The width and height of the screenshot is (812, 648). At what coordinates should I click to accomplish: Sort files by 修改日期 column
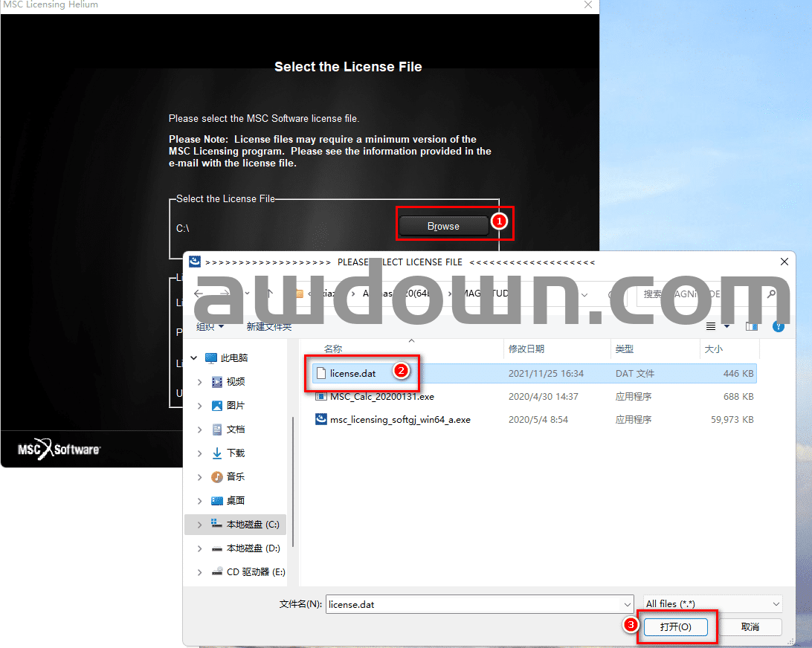pyautogui.click(x=526, y=349)
